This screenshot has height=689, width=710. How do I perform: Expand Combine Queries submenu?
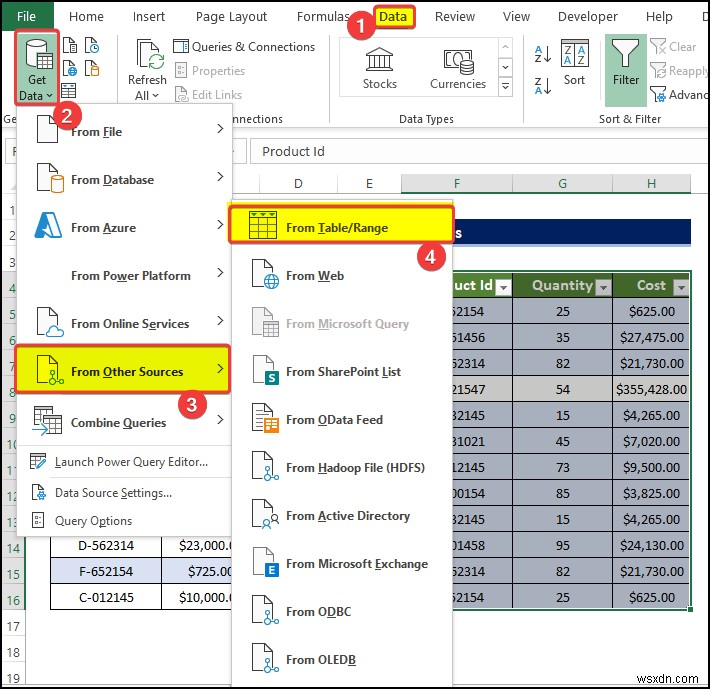click(x=125, y=421)
